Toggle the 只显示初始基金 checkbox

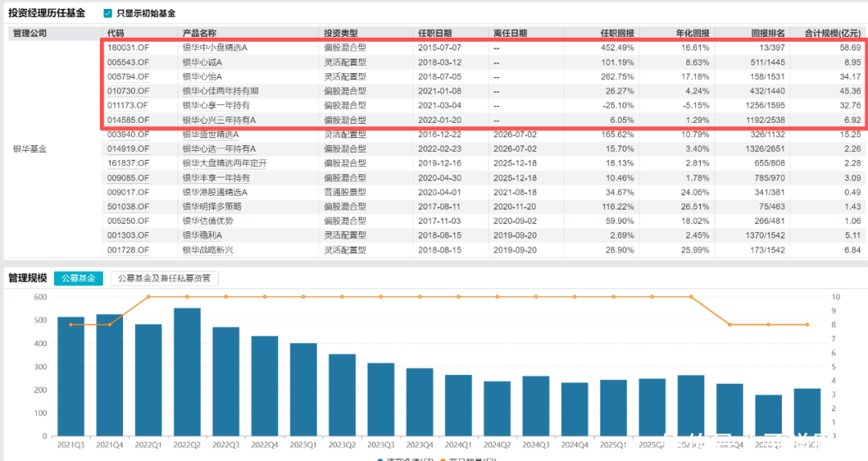108,13
